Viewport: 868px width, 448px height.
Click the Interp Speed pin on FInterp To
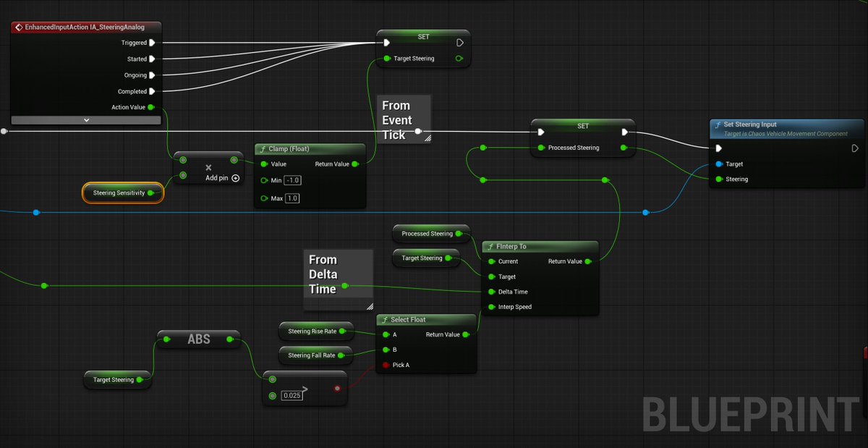click(491, 307)
